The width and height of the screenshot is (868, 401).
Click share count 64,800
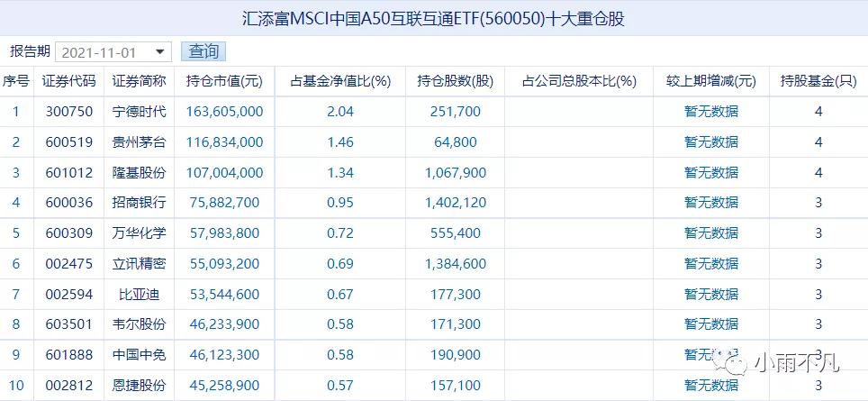click(x=455, y=142)
